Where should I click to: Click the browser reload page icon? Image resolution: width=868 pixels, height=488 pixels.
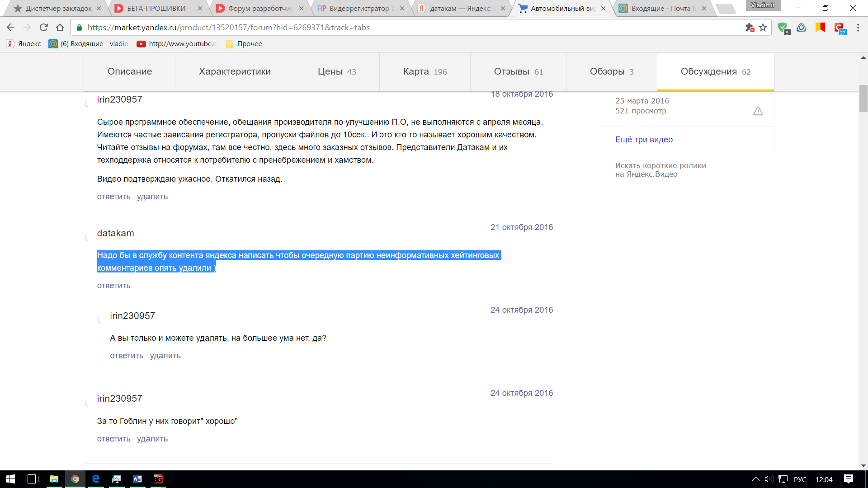coord(44,28)
